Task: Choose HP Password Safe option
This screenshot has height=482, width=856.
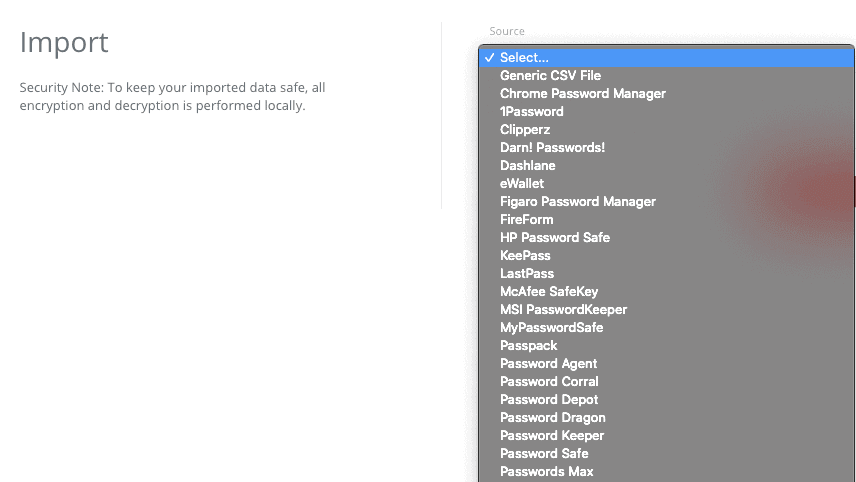Action: [666, 237]
